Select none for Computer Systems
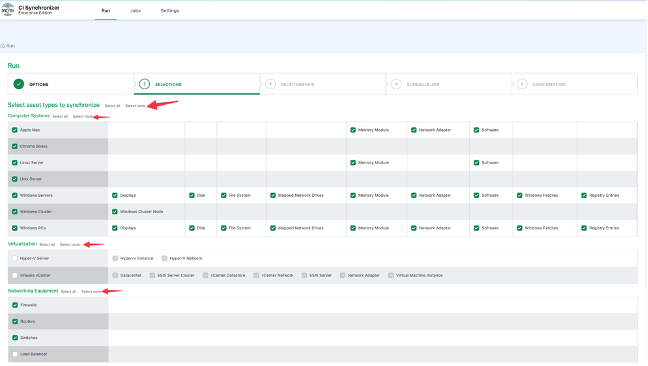This screenshot has height=366, width=648. [83, 116]
